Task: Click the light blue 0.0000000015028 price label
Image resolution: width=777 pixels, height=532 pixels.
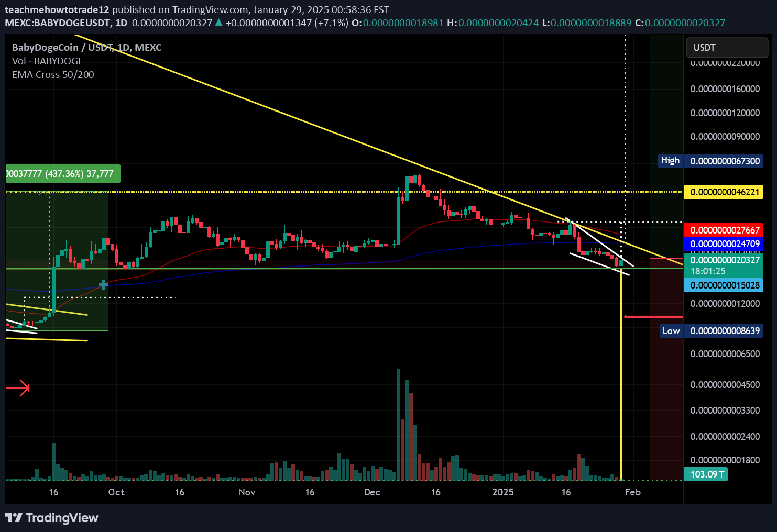Action: (725, 285)
